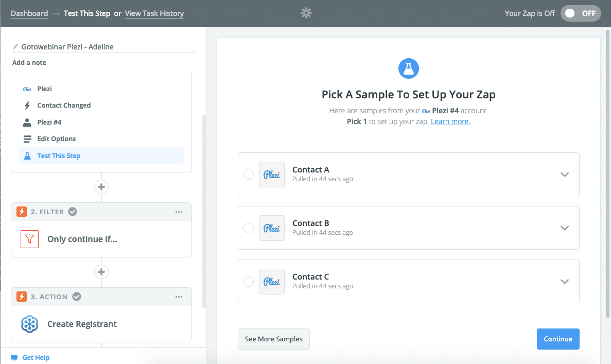Image resolution: width=611 pixels, height=364 pixels.
Task: Open the three-dot menu on Action step
Action: coord(179,297)
